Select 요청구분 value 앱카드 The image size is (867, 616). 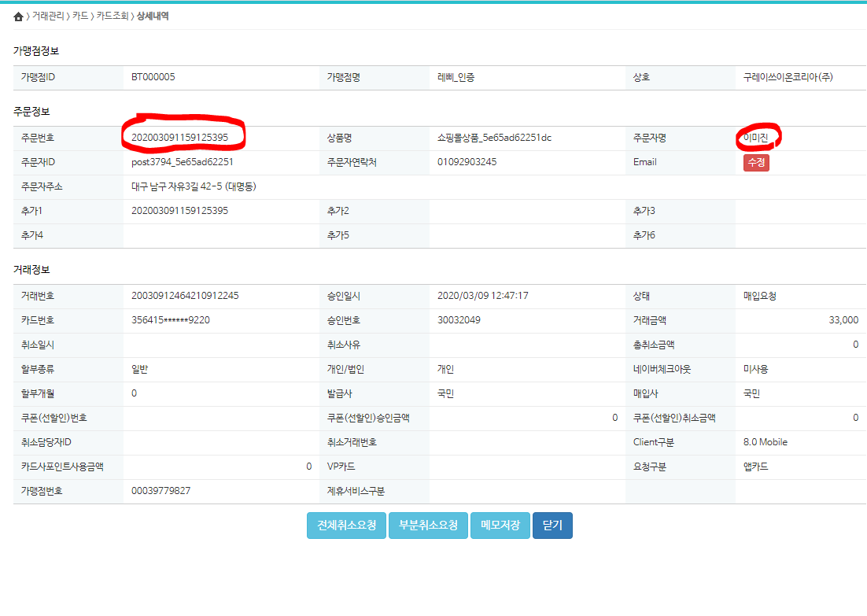coord(756,467)
